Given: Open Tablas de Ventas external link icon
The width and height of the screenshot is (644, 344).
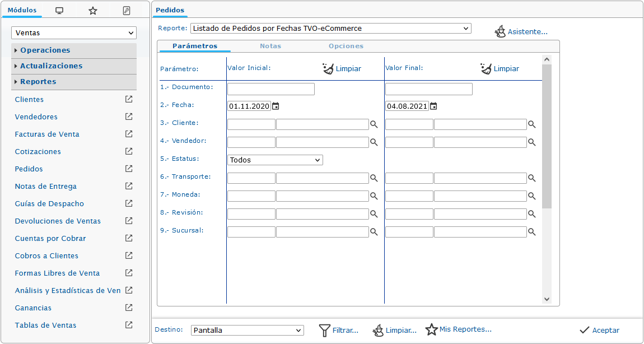Looking at the screenshot, I should [129, 325].
